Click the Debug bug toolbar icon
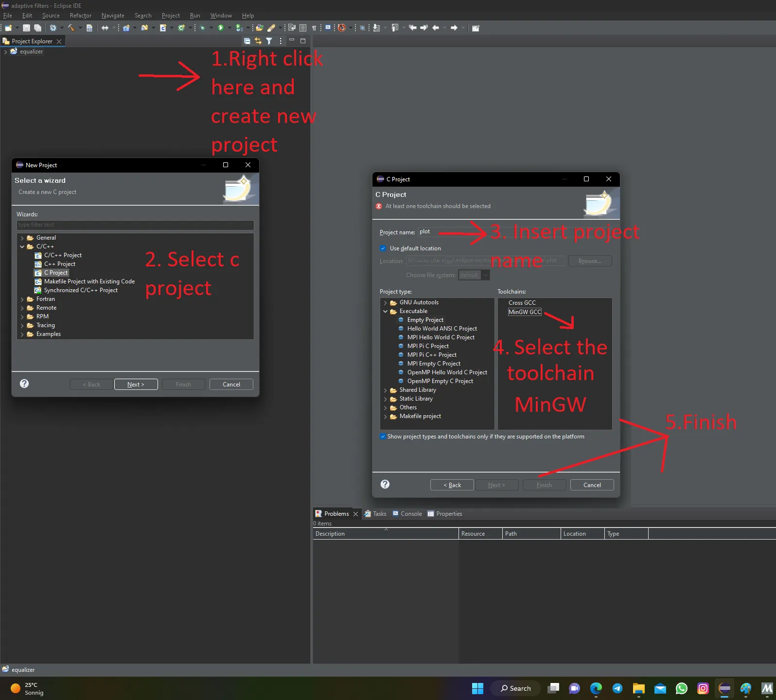This screenshot has height=700, width=776. 202,28
